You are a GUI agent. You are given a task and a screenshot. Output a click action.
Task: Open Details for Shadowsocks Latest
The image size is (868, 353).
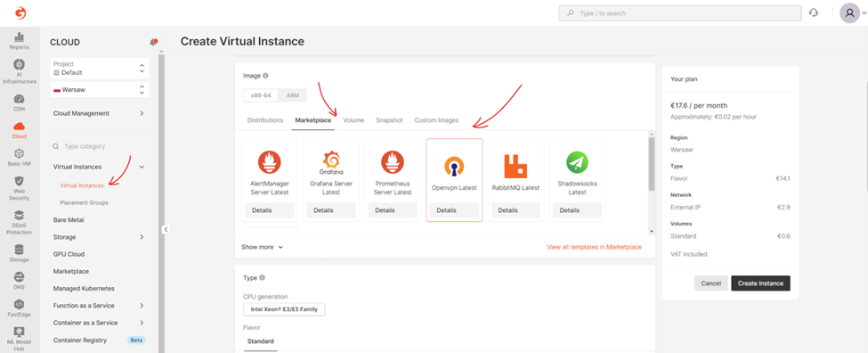coord(578,210)
